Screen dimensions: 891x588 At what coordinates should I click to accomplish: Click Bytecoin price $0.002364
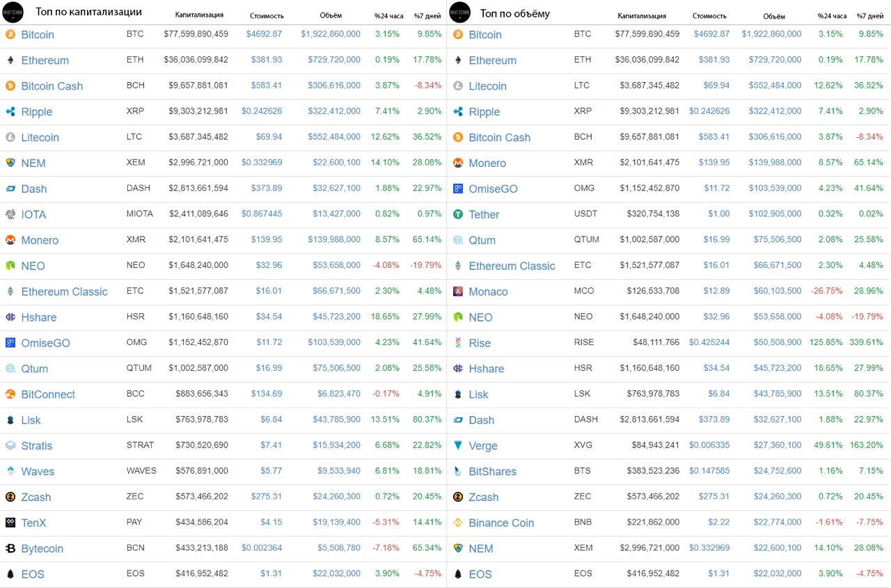coord(262,548)
